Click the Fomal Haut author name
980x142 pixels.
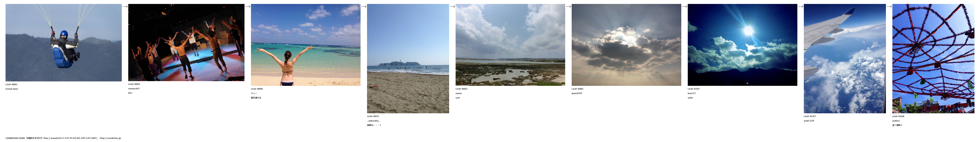[x=12, y=89]
